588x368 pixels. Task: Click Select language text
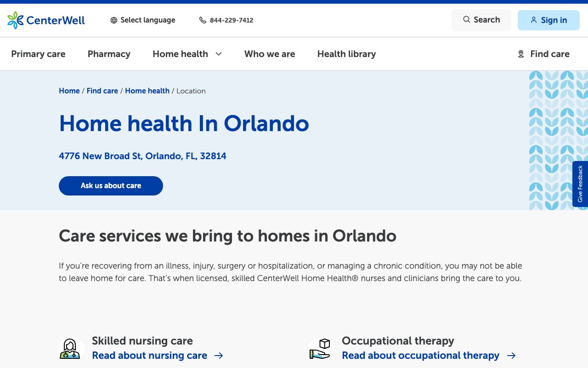(148, 20)
